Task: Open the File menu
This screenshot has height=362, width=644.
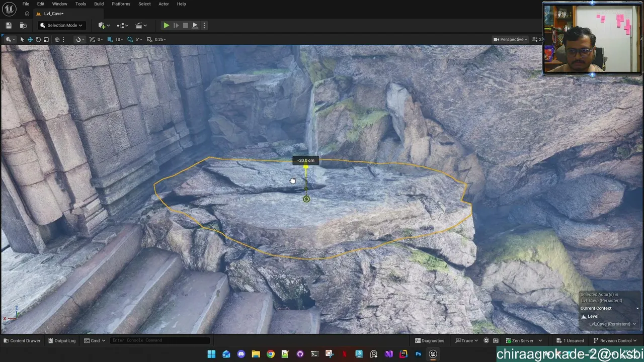Action: pyautogui.click(x=26, y=4)
